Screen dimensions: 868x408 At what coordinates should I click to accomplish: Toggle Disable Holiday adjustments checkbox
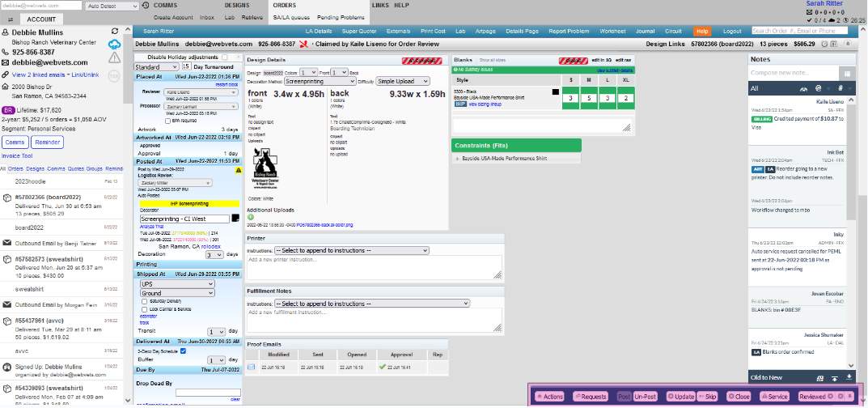224,57
